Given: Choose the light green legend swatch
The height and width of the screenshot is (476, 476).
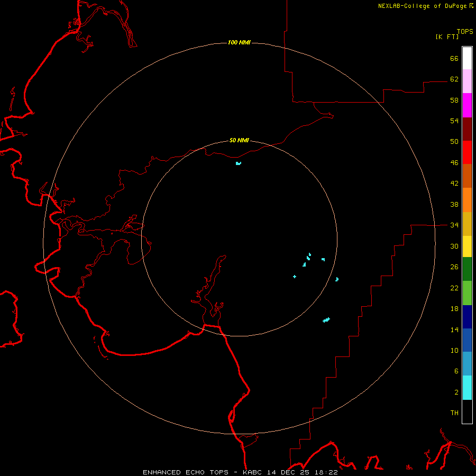Looking at the screenshot, I should click(x=467, y=293).
